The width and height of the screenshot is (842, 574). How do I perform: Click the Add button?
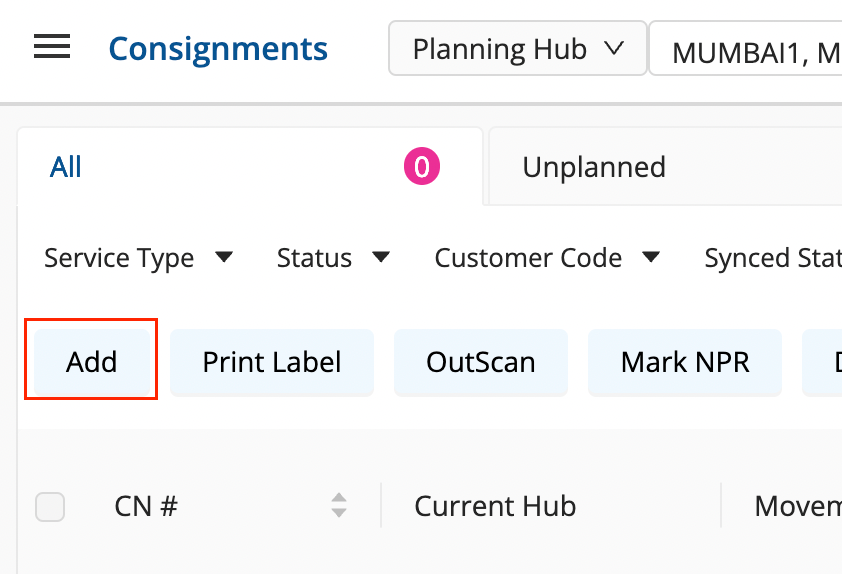coord(92,361)
